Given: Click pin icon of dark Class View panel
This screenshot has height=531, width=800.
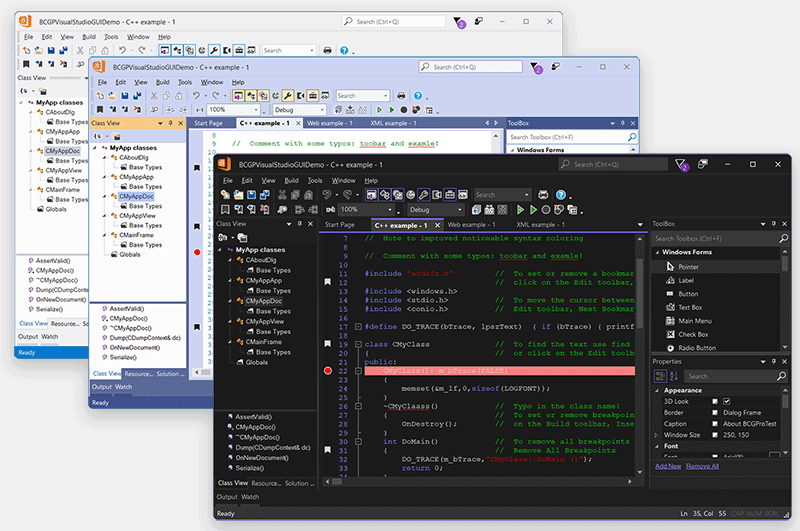Looking at the screenshot, I should pyautogui.click(x=300, y=224).
